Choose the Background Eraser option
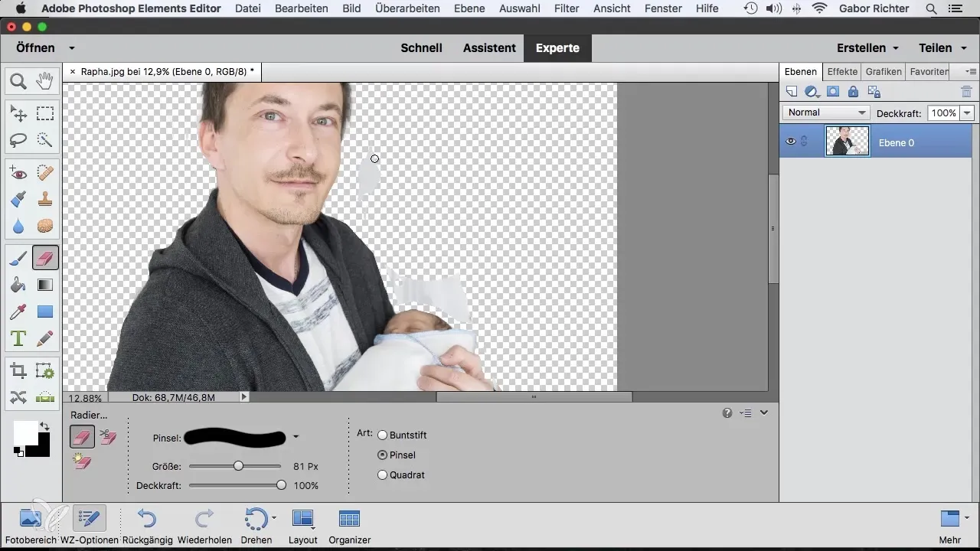980x551 pixels. tap(108, 437)
